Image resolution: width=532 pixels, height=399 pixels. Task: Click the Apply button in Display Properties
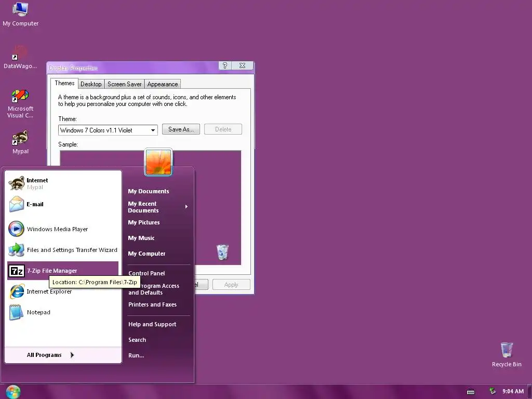[x=231, y=285]
